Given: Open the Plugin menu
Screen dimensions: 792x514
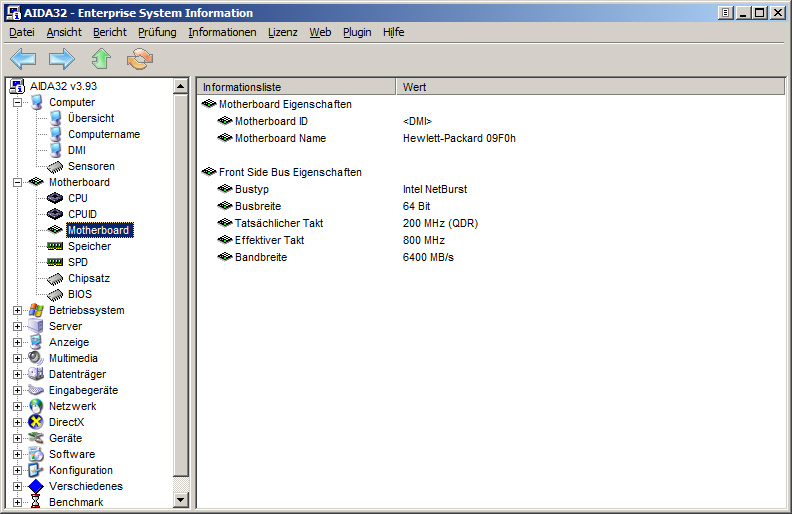Looking at the screenshot, I should pyautogui.click(x=357, y=32).
